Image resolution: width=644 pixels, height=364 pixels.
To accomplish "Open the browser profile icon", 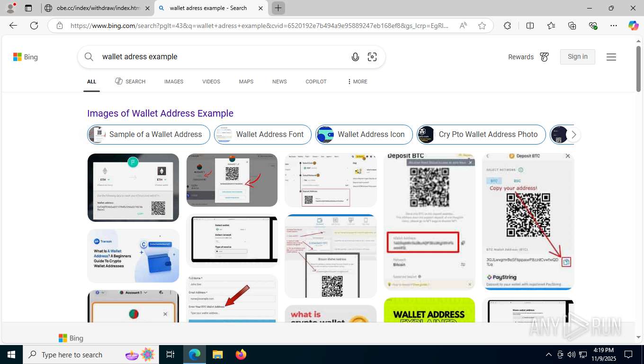I will [x=10, y=8].
